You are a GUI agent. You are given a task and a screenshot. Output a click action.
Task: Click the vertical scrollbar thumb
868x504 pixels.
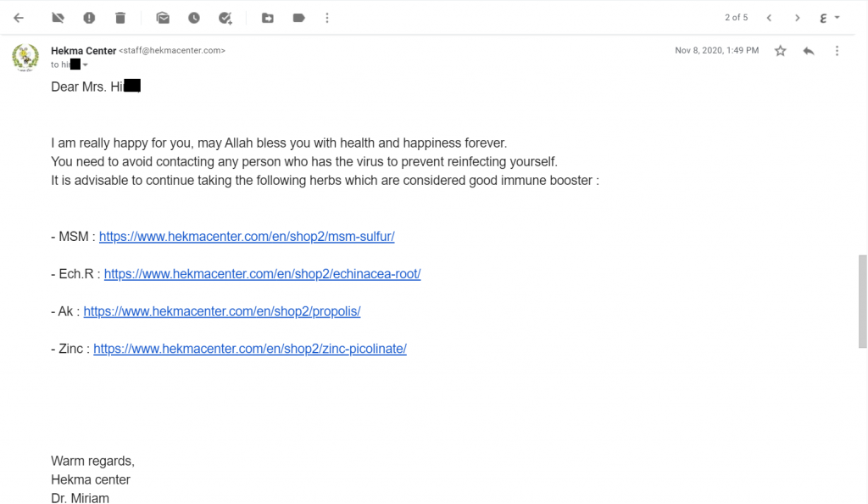862,301
